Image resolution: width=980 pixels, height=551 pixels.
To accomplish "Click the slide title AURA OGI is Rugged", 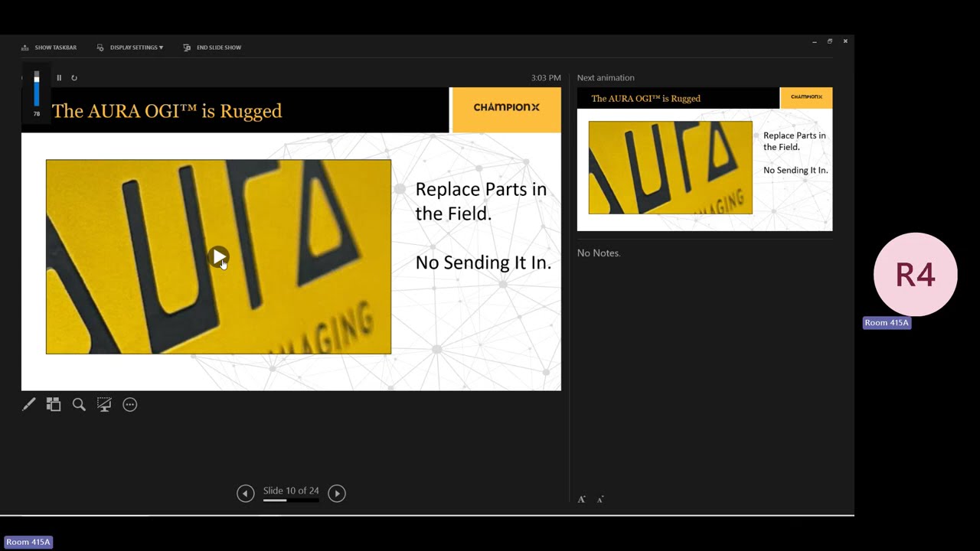I will [x=167, y=111].
